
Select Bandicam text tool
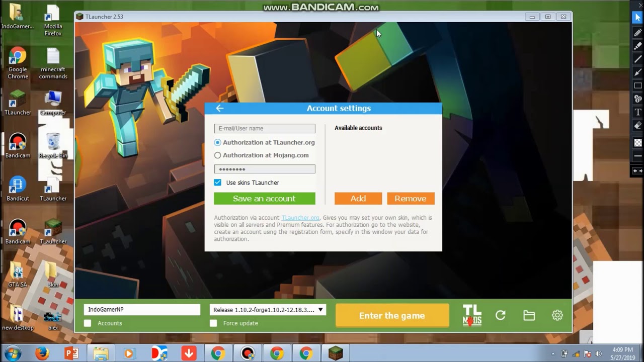coord(638,112)
